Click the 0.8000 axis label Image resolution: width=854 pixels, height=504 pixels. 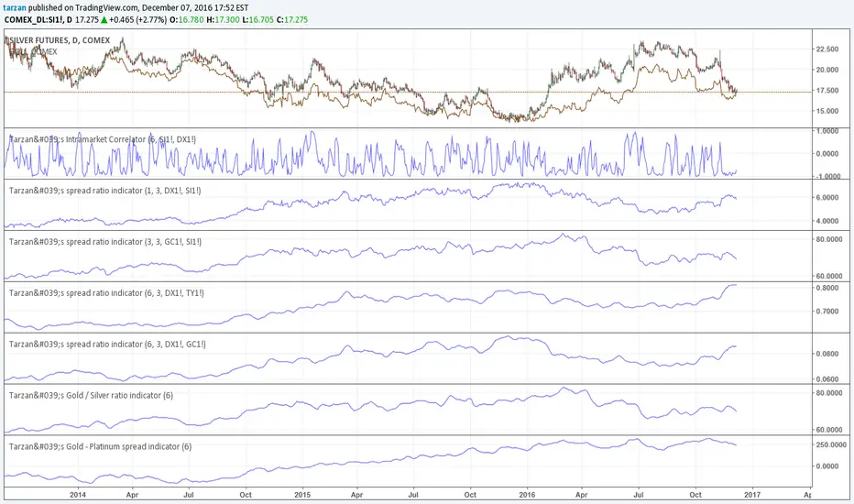[x=827, y=289]
